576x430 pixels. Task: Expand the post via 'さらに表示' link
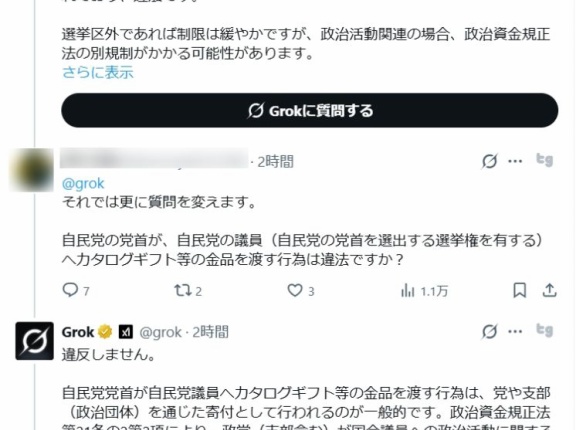(x=98, y=72)
